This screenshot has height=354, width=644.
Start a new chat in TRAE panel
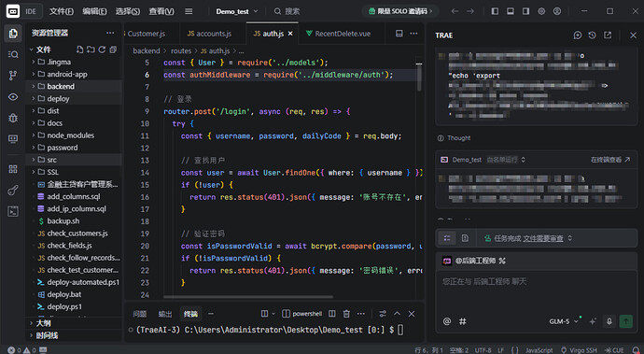pyautogui.click(x=578, y=35)
